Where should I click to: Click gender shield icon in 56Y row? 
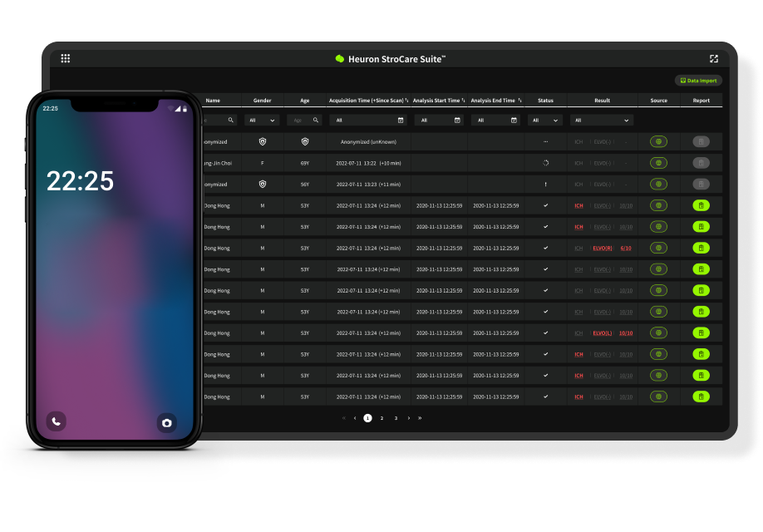(263, 185)
